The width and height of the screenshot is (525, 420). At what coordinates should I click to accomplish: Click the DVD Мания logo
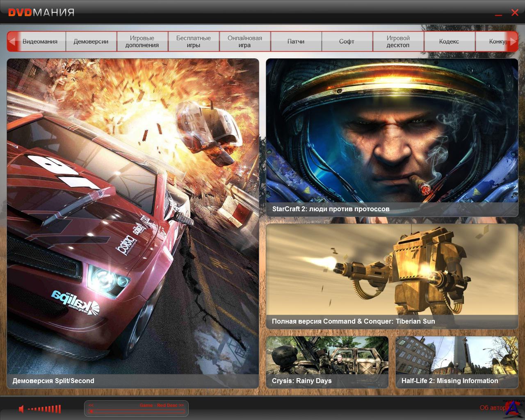pos(41,12)
